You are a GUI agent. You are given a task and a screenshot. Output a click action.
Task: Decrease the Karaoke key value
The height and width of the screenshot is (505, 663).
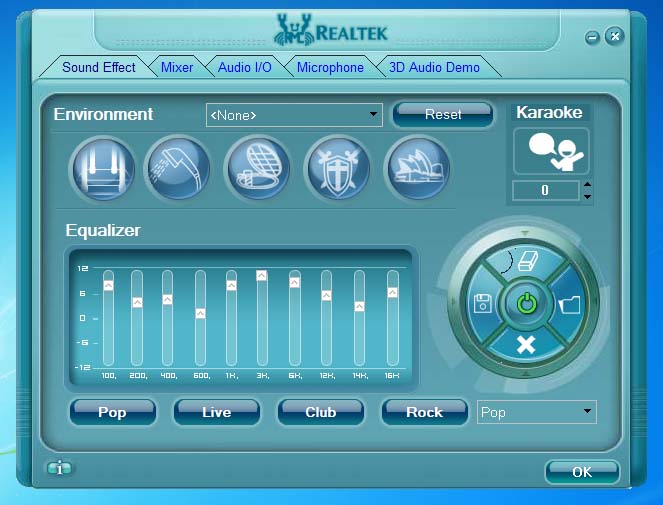tap(587, 196)
